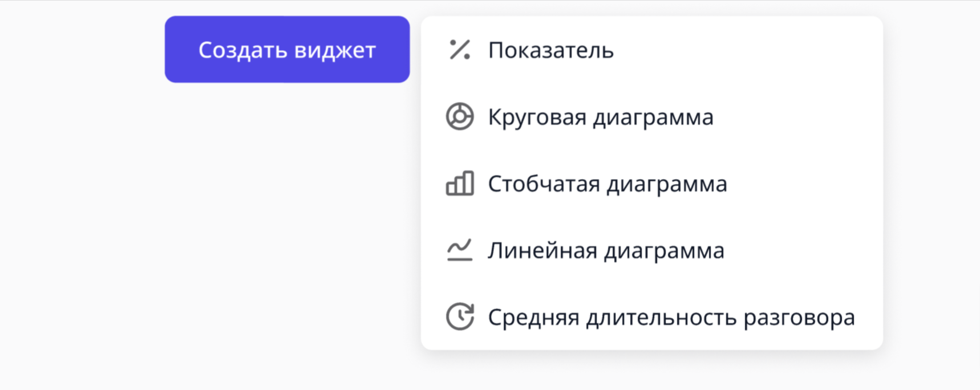Add a bar chart widget via its icon

[460, 184]
